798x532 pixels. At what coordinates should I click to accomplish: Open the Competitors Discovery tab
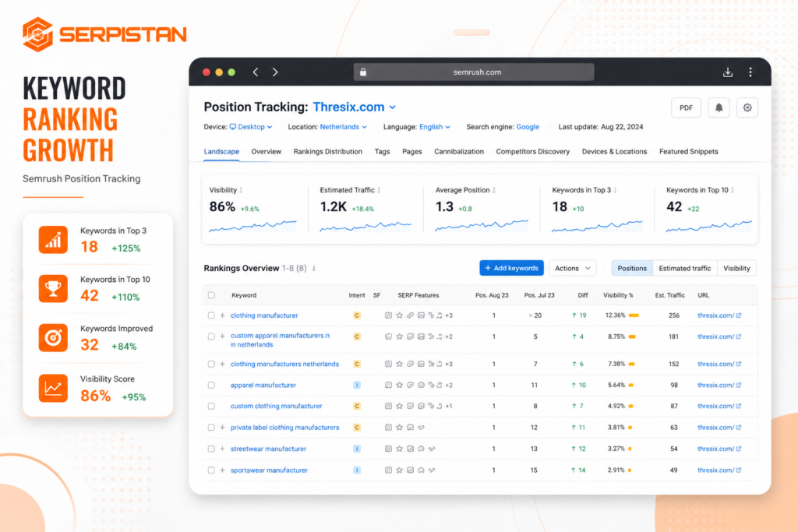pyautogui.click(x=533, y=152)
